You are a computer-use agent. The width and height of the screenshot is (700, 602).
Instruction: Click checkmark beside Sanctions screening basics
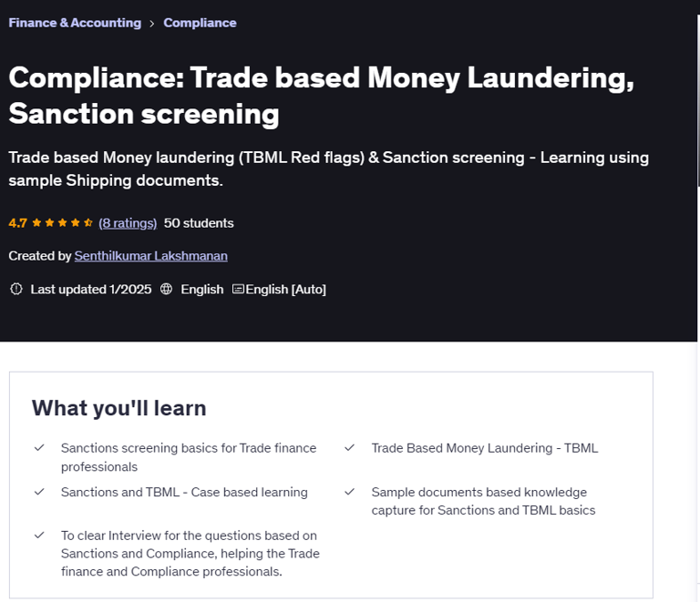click(x=39, y=448)
